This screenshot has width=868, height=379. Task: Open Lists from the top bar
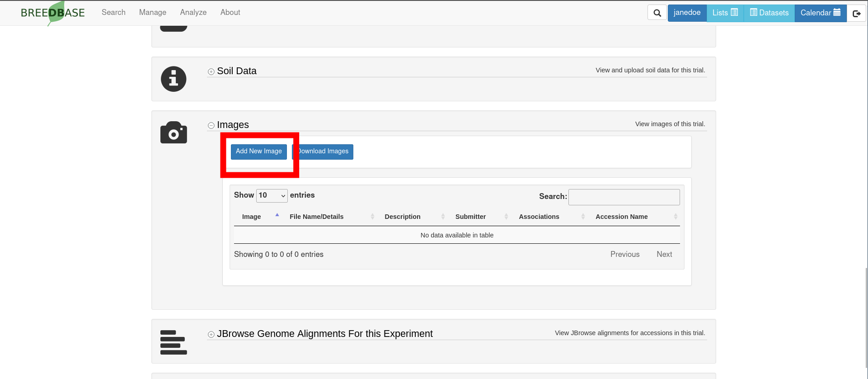pyautogui.click(x=725, y=13)
